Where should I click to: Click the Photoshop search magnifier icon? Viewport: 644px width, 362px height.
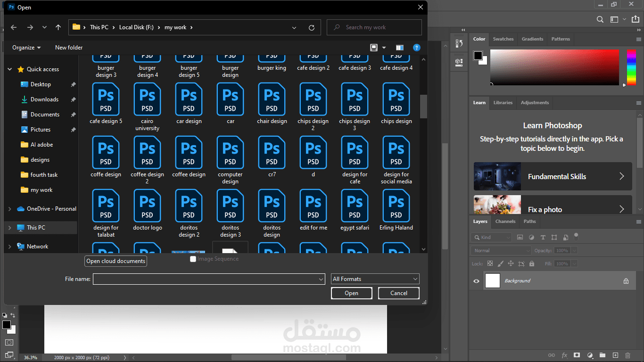[600, 19]
